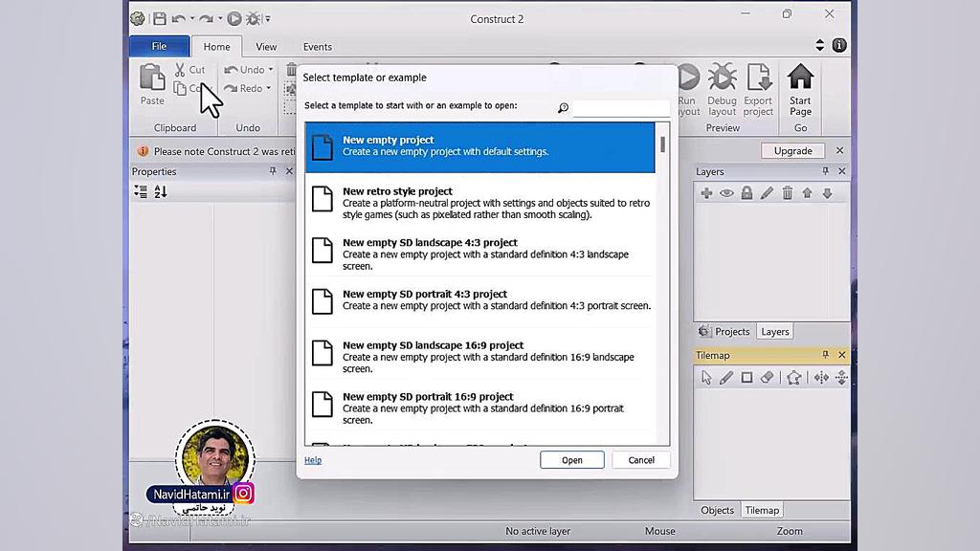Click the redo arrow in the title bar
Image resolution: width=980 pixels, height=551 pixels.
point(207,19)
